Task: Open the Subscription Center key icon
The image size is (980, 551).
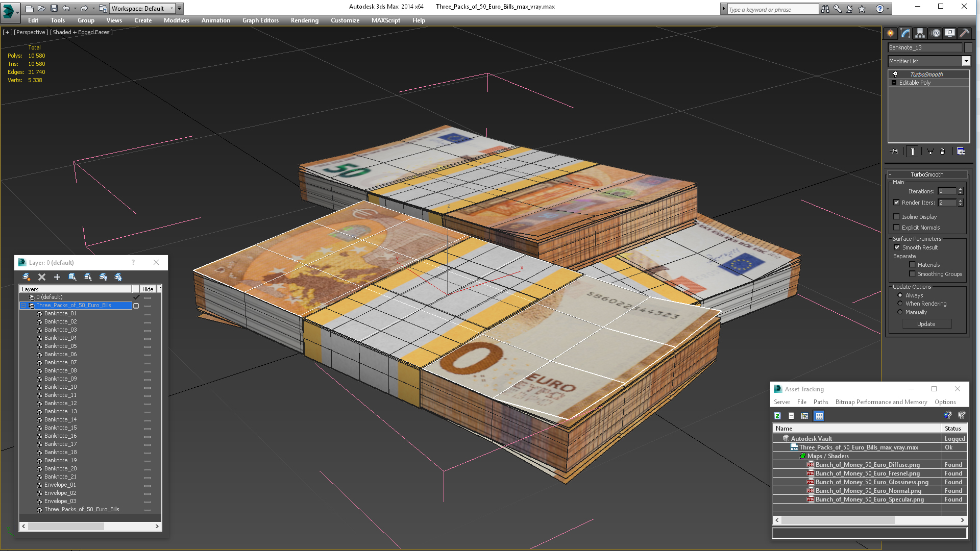Action: click(838, 9)
